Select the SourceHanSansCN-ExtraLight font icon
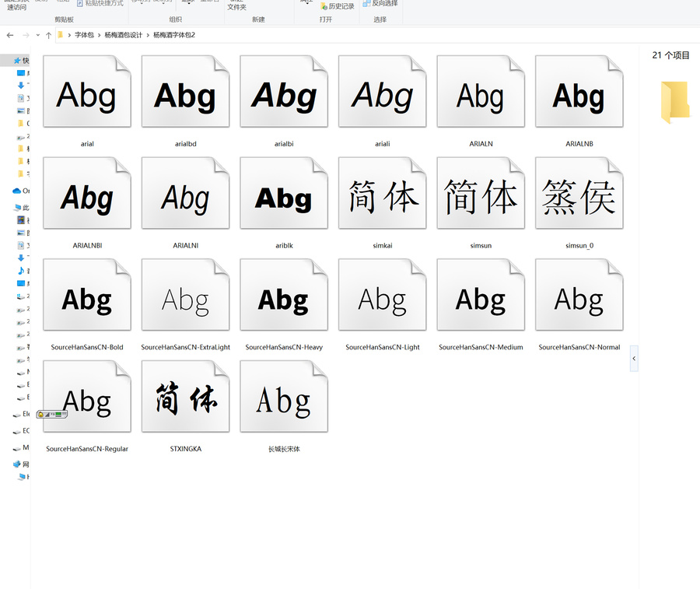 click(x=185, y=295)
